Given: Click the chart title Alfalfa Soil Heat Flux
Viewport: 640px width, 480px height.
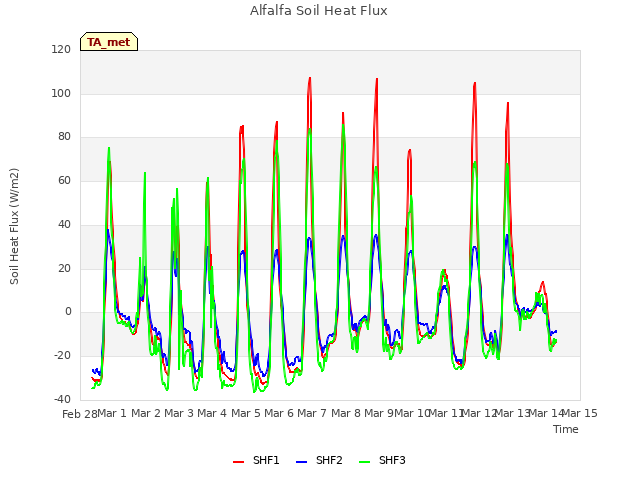Looking at the screenshot, I should pyautogui.click(x=318, y=11).
